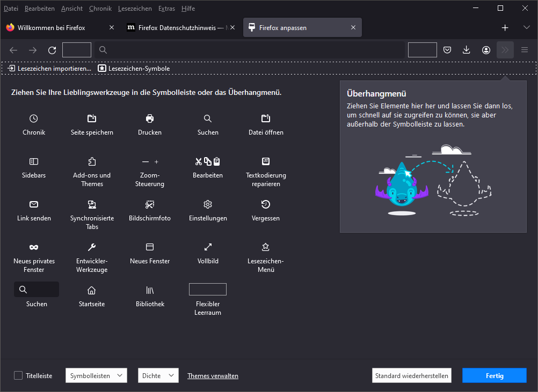The image size is (538, 392).
Task: Enable the Titelleiste checkbox
Action: click(x=18, y=376)
